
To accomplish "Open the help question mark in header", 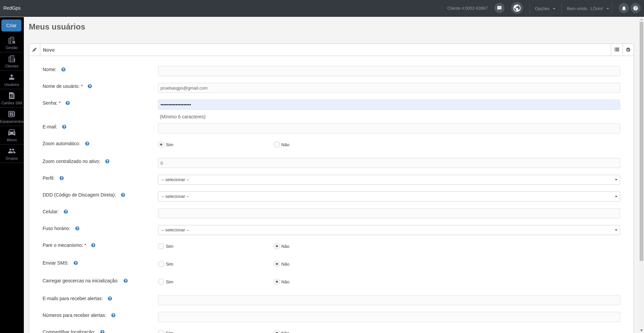I will point(636,8).
